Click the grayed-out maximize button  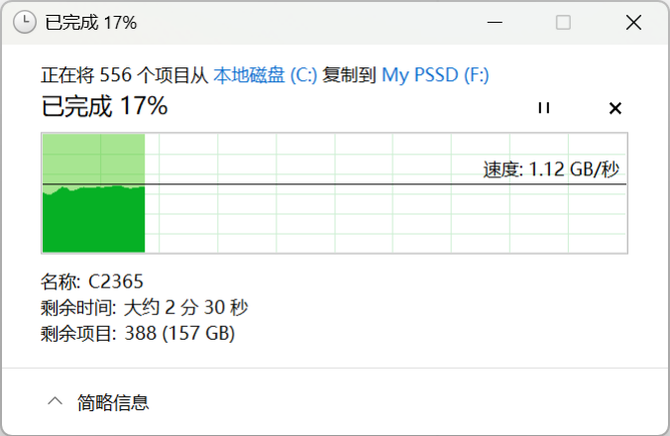tap(563, 22)
